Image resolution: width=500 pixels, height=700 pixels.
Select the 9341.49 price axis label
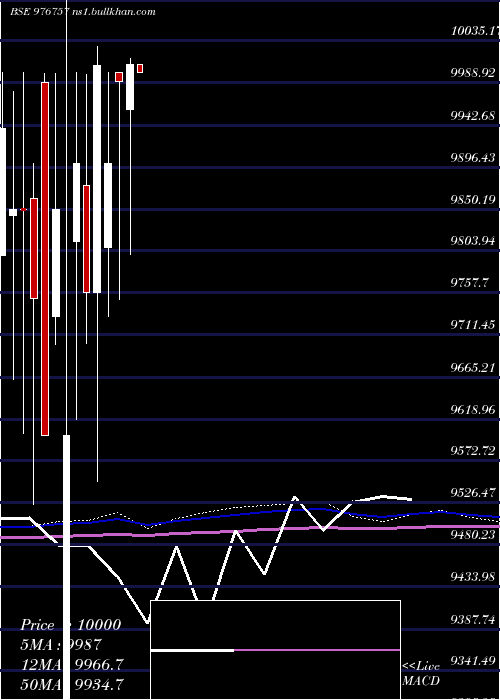[473, 662]
